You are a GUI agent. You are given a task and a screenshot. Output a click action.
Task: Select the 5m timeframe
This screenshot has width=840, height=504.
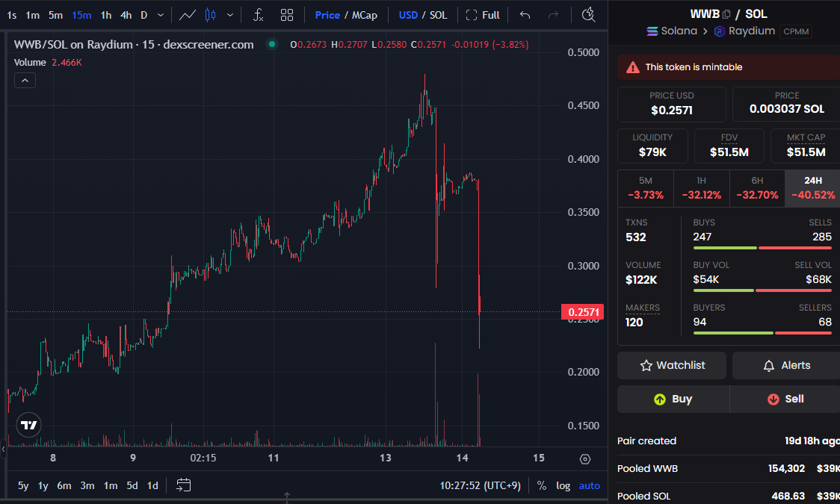[x=56, y=15]
